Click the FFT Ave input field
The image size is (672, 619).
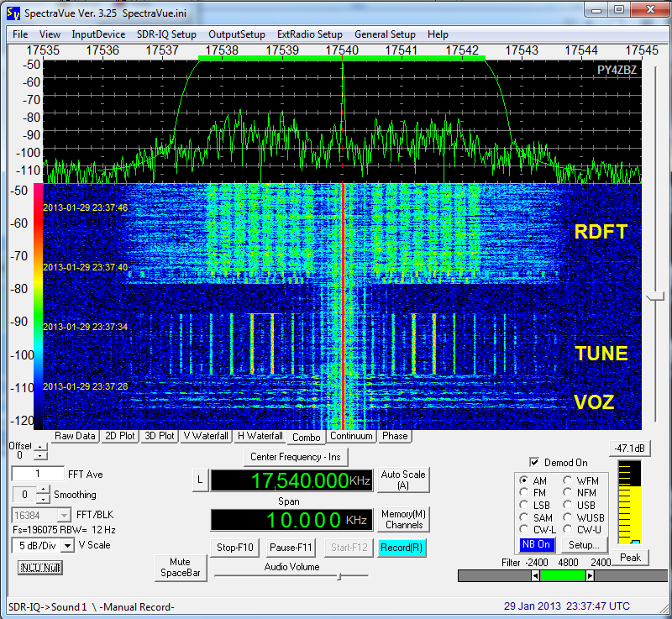pyautogui.click(x=38, y=474)
